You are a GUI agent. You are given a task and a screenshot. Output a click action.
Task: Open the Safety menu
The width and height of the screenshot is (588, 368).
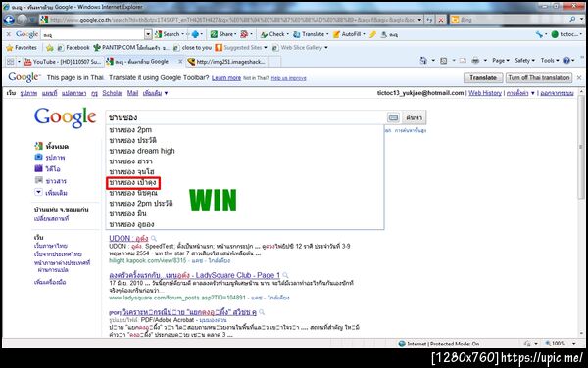524,61
